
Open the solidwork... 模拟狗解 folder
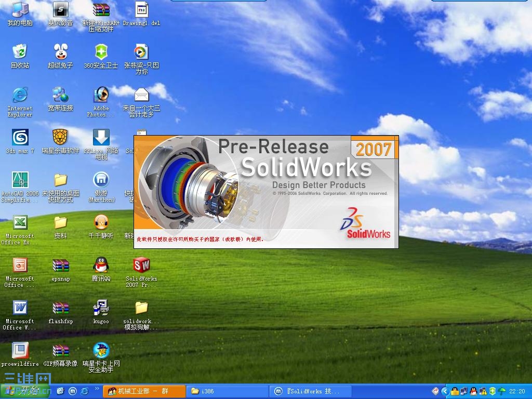(x=141, y=315)
